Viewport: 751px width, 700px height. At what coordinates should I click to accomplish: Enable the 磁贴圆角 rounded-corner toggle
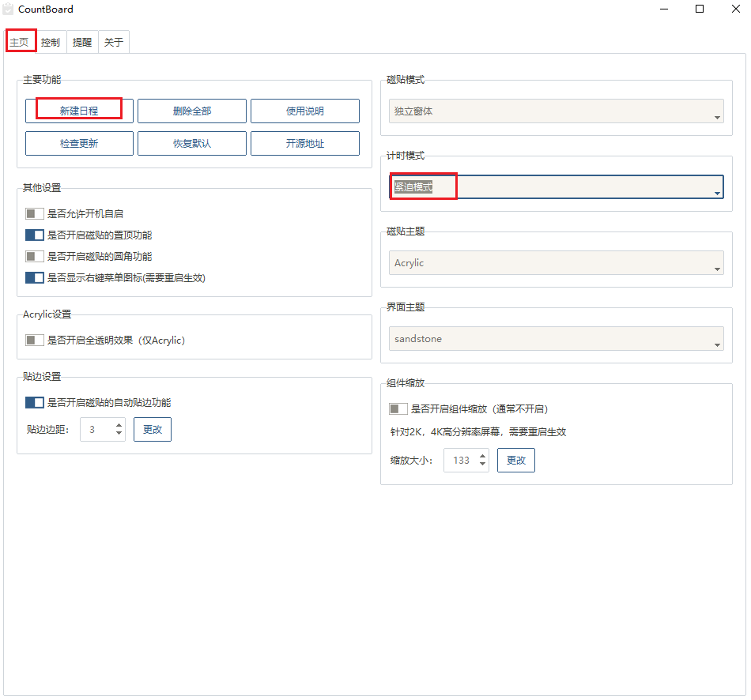pos(34,256)
